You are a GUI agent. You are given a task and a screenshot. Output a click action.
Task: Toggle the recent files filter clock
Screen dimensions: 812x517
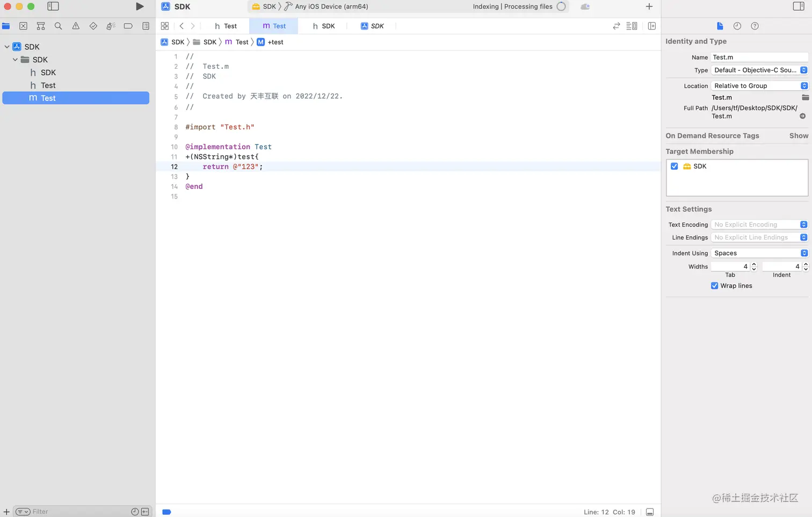[135, 512]
